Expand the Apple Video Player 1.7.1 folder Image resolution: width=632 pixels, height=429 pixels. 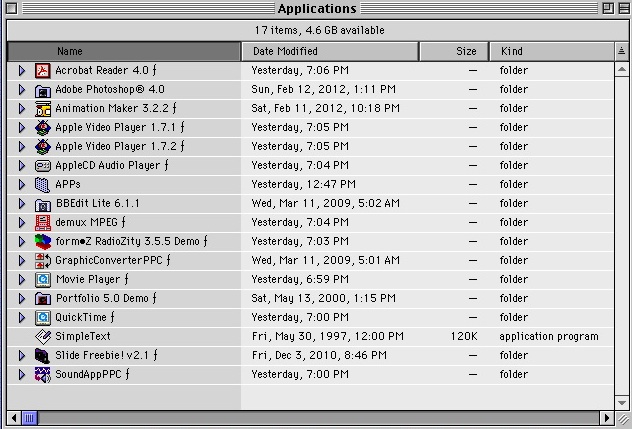[x=22, y=127]
